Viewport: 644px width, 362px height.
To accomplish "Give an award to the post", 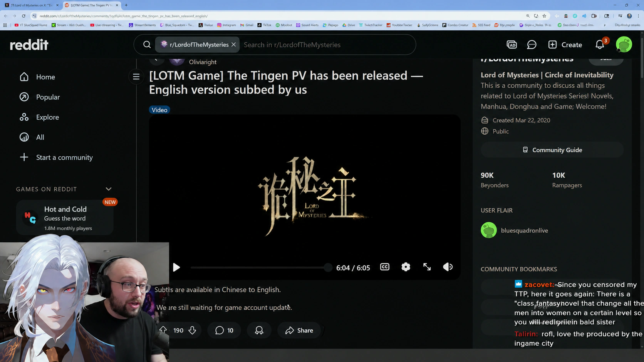I will 259,330.
